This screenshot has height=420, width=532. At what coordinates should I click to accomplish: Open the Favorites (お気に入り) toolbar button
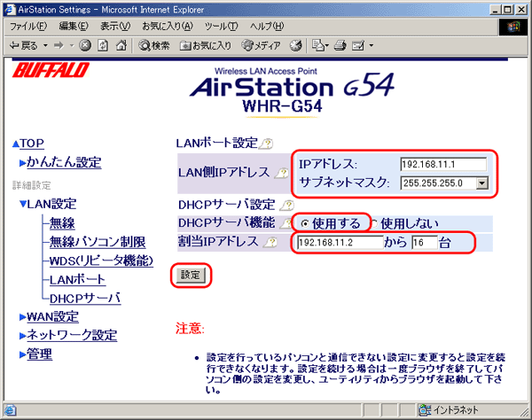[x=206, y=45]
